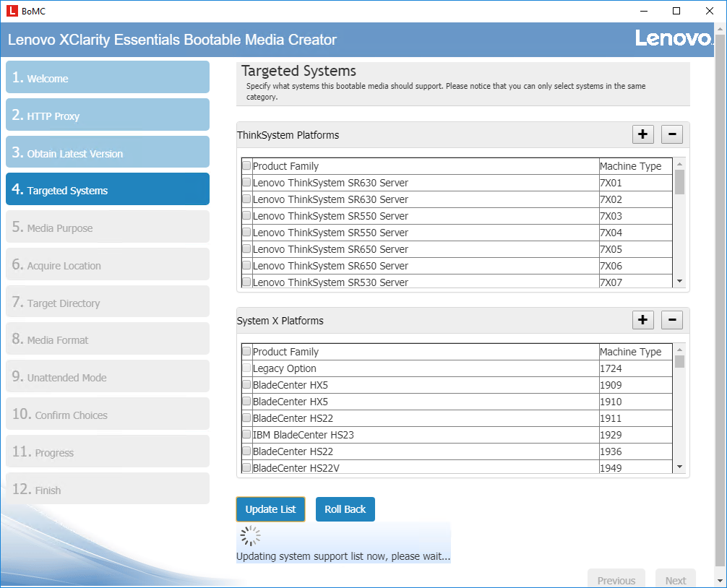Click the updating system support list status text

(x=343, y=556)
